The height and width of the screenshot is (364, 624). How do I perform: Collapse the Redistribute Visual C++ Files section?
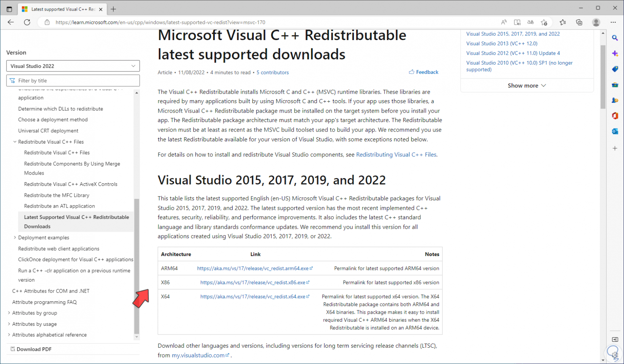pos(15,142)
